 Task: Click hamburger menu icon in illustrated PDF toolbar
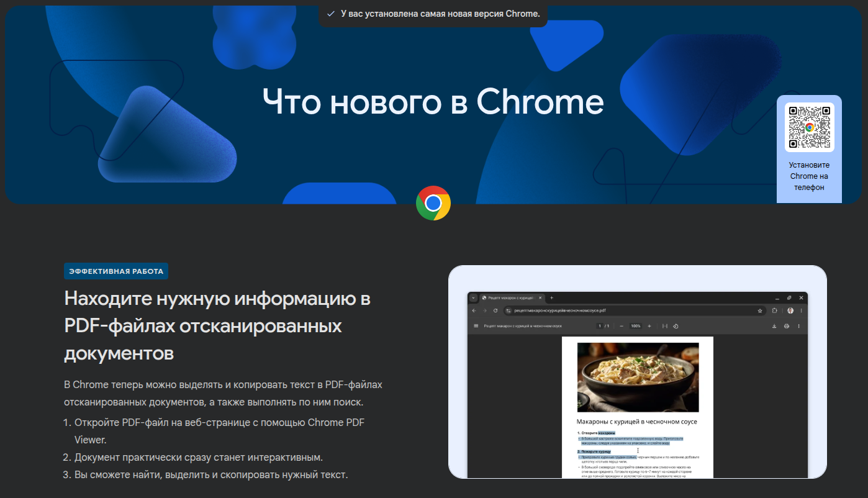tap(476, 326)
